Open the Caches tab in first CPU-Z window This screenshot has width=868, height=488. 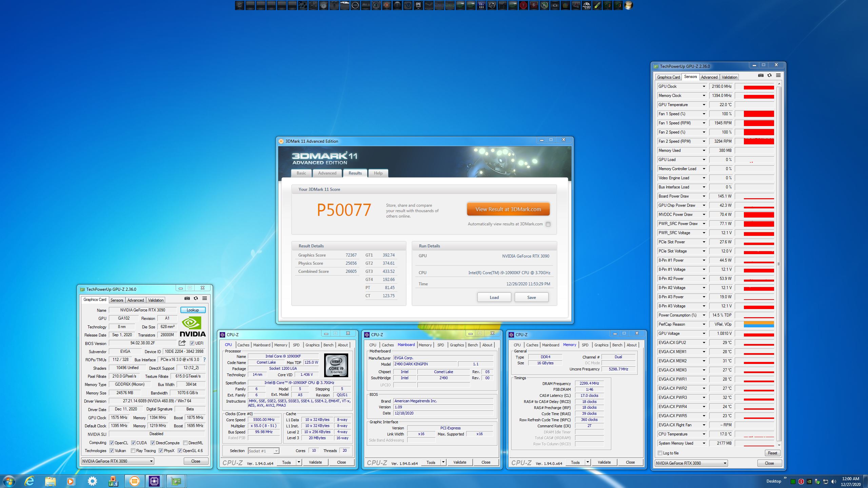pos(243,345)
